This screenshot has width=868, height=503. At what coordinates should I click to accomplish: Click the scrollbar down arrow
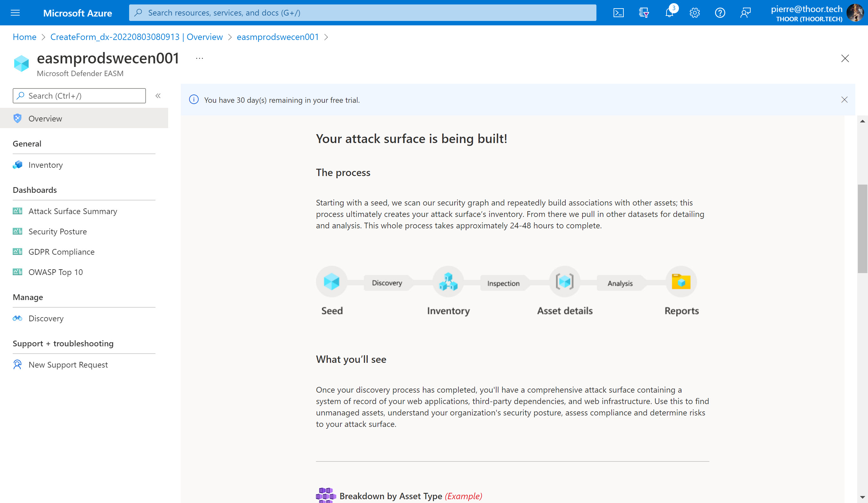coord(863,497)
